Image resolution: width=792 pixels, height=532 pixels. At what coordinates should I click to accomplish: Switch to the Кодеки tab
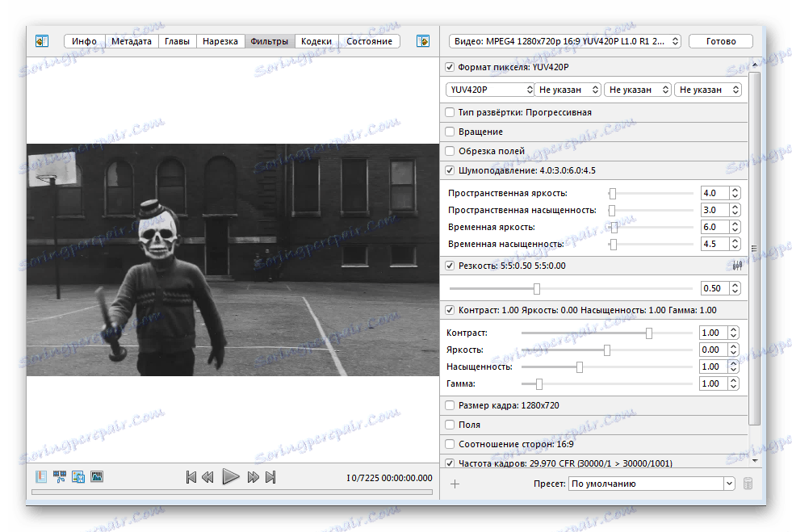317,41
